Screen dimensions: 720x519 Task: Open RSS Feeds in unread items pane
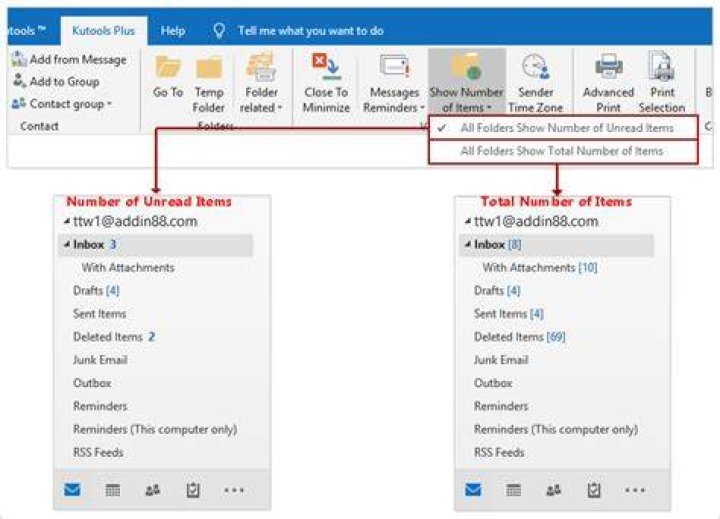click(x=98, y=452)
